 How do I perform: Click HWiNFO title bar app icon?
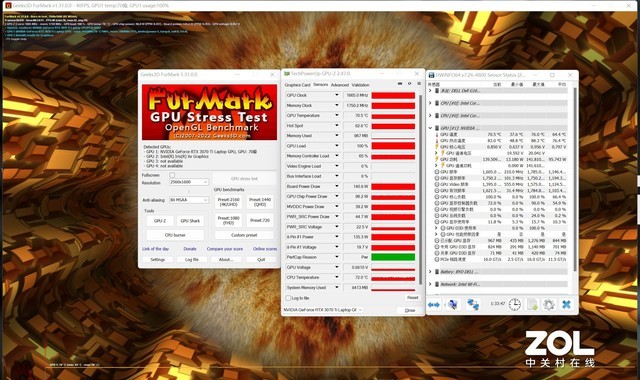point(431,75)
